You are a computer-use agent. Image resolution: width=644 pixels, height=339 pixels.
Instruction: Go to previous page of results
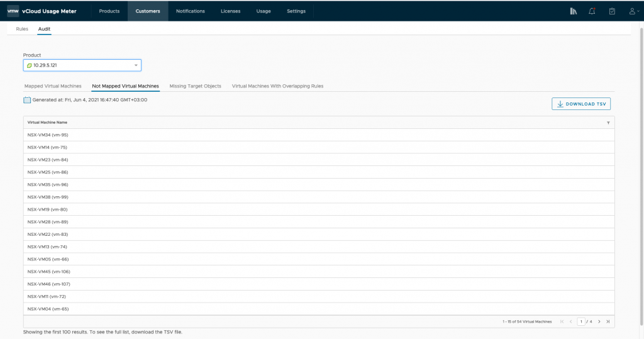[x=571, y=321]
